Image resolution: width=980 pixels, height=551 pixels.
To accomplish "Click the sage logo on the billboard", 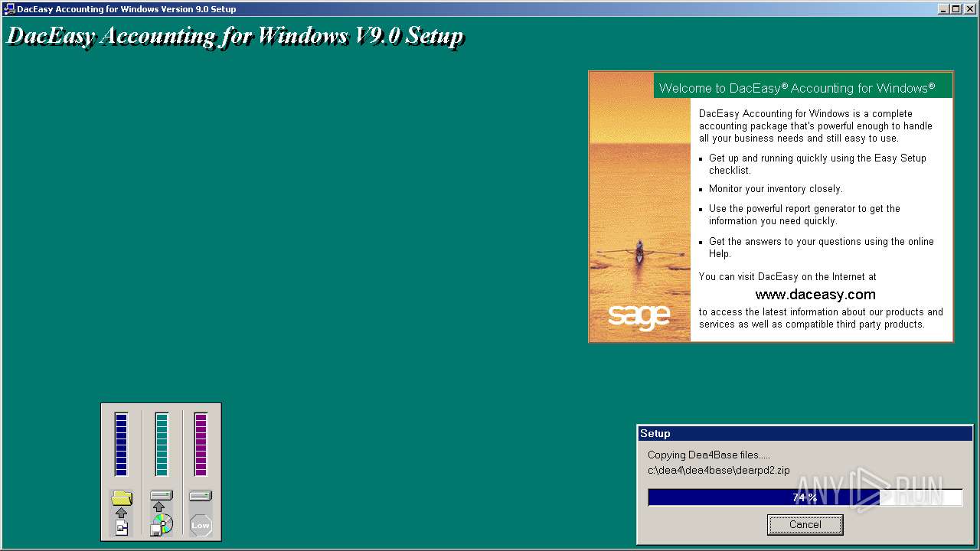I will click(x=639, y=316).
